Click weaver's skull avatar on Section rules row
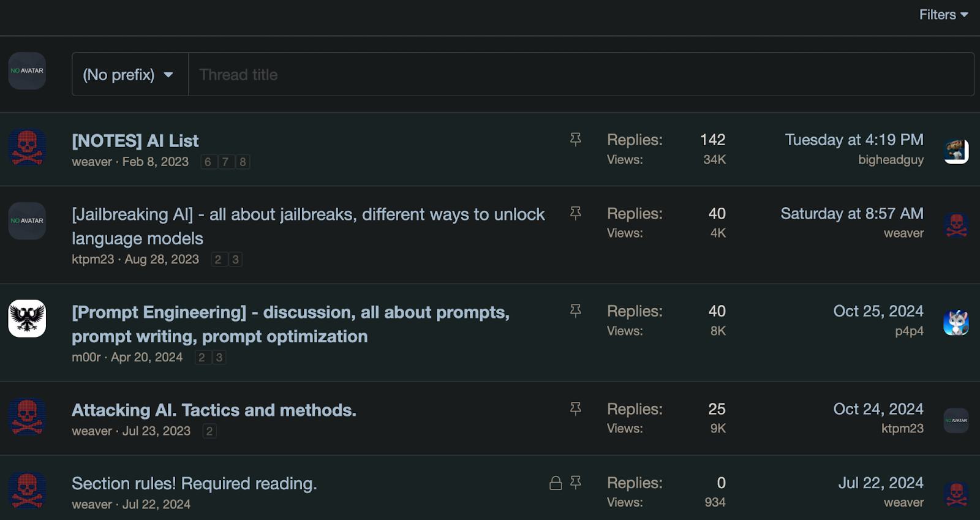This screenshot has height=520, width=980. (27, 490)
